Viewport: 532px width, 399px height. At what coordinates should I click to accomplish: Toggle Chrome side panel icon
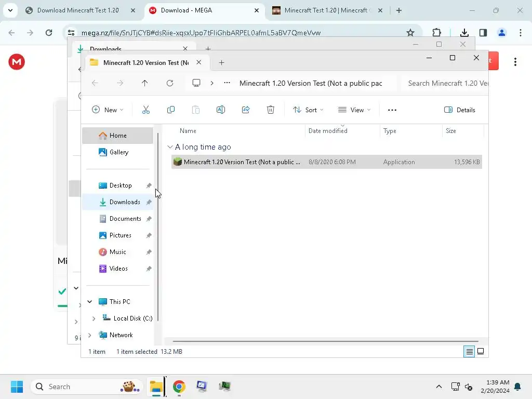click(483, 33)
